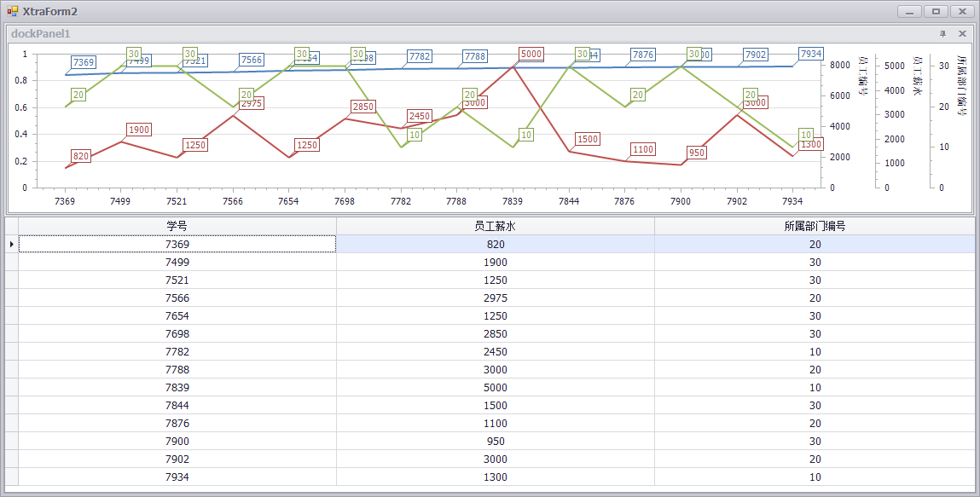
Task: Click the vertical 所属部门编号 axis title in chart
Action: (x=962, y=85)
